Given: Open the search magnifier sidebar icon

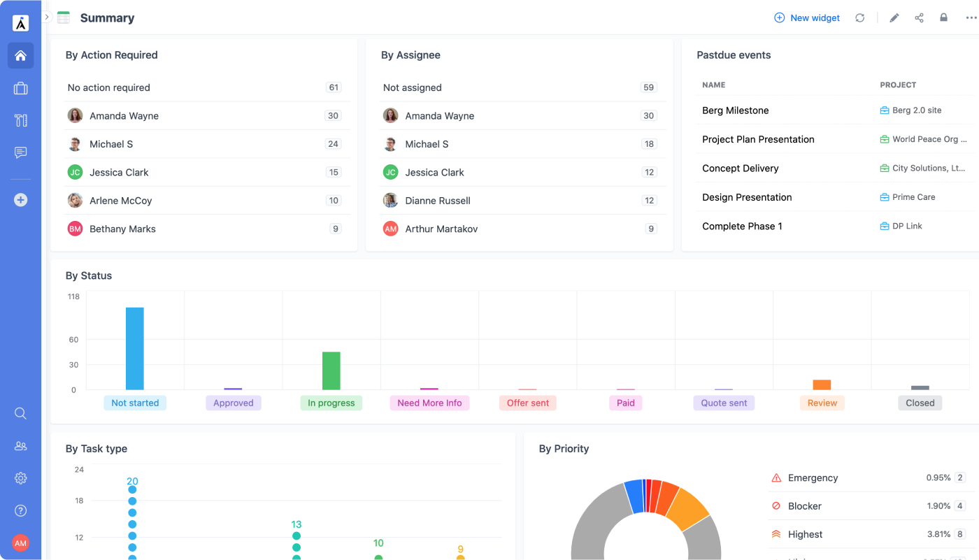Looking at the screenshot, I should point(20,413).
